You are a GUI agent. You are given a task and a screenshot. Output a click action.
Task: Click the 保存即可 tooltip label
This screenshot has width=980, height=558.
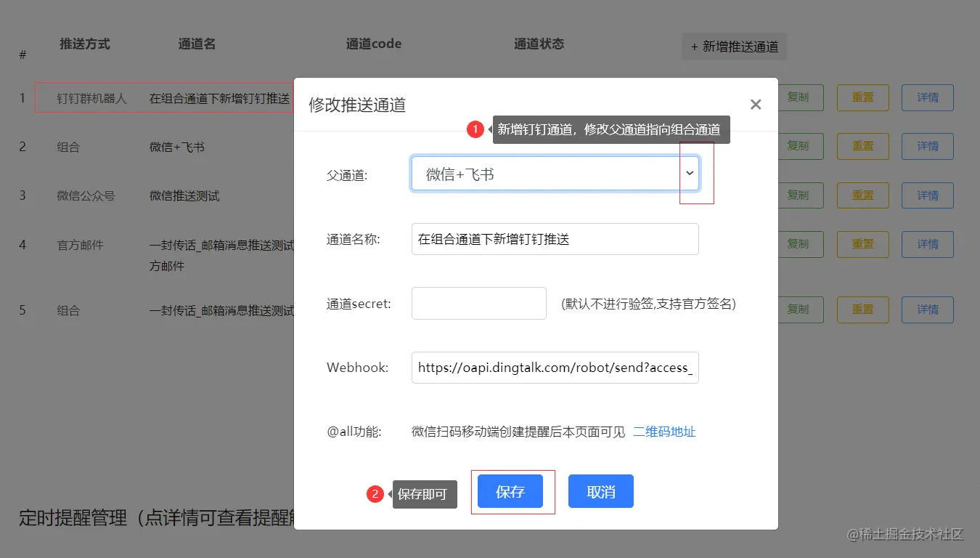point(424,494)
